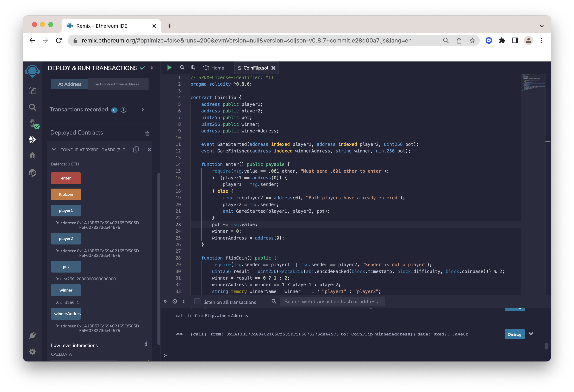Open the Search in files sidebar icon
The image size is (574, 392).
pos(32,107)
